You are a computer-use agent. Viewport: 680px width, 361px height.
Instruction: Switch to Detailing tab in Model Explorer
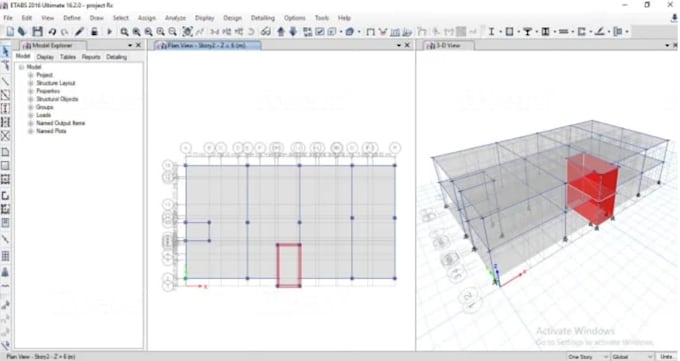[117, 57]
